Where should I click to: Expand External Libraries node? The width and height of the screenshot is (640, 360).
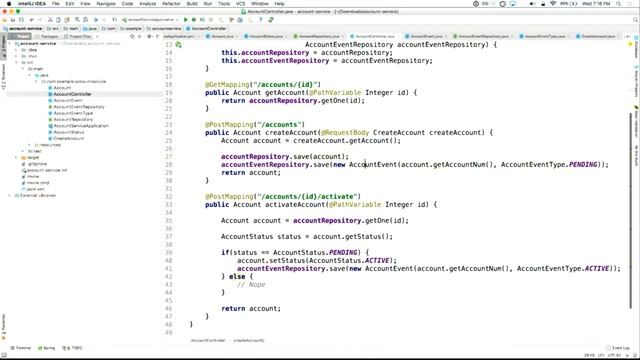click(10, 196)
